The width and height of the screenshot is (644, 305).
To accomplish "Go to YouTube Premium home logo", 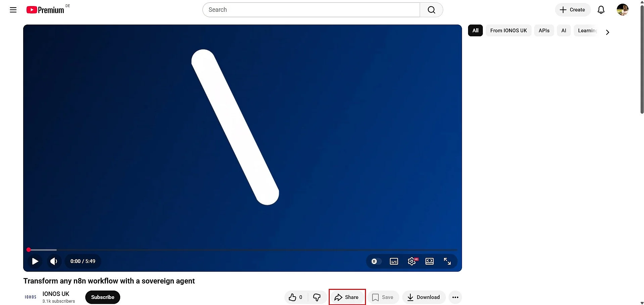I will pos(45,10).
